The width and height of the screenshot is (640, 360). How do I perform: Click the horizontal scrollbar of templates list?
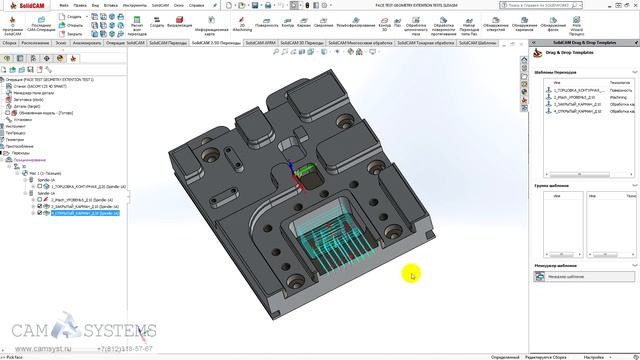(x=580, y=174)
